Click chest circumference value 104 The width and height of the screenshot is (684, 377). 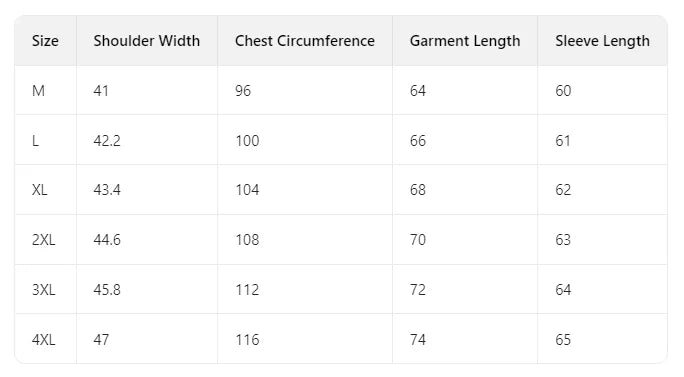(x=247, y=190)
